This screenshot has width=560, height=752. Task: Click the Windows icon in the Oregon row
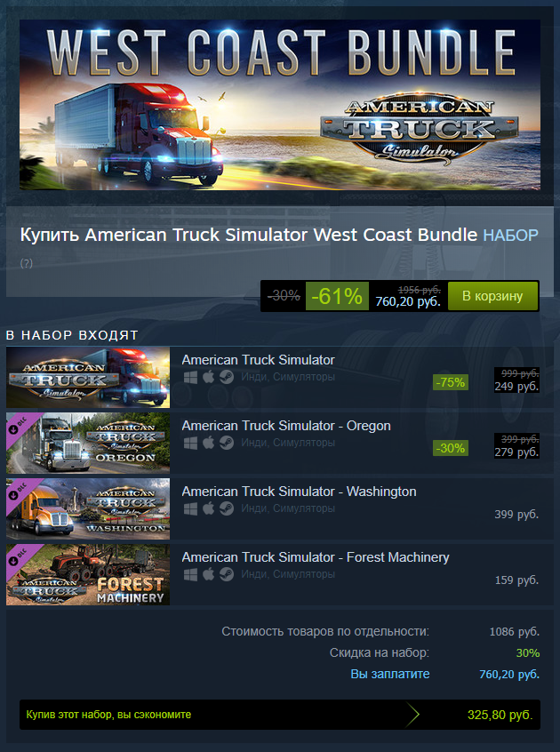pyautogui.click(x=190, y=444)
